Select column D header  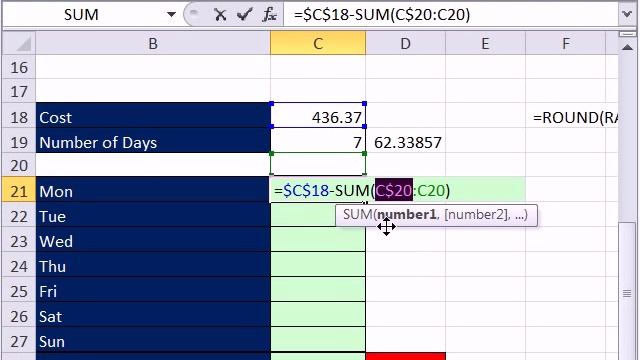click(405, 44)
